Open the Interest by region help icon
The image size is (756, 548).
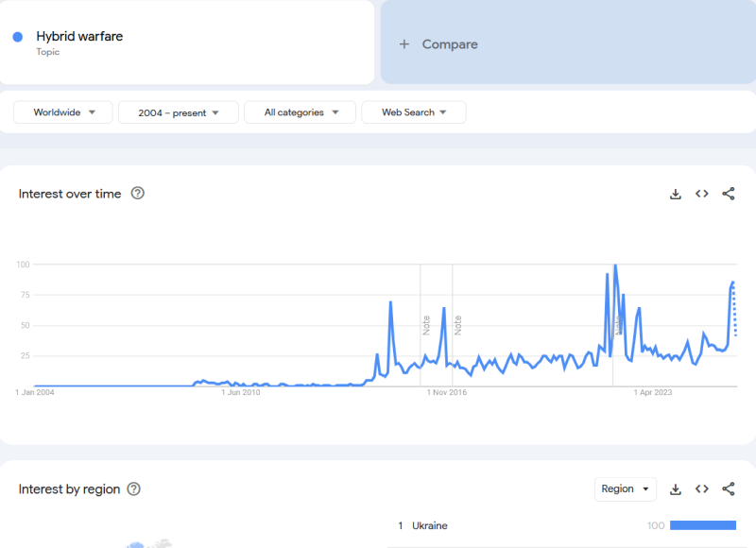133,489
